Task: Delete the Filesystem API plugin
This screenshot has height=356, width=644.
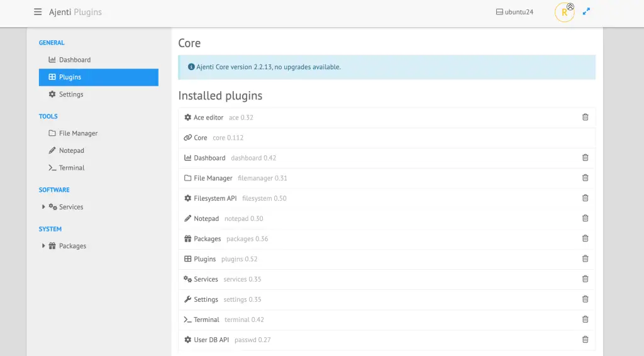Action: point(586,198)
